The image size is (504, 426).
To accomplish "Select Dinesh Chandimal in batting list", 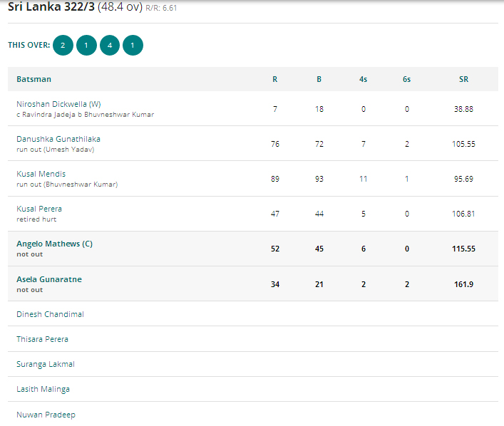I will [x=50, y=314].
